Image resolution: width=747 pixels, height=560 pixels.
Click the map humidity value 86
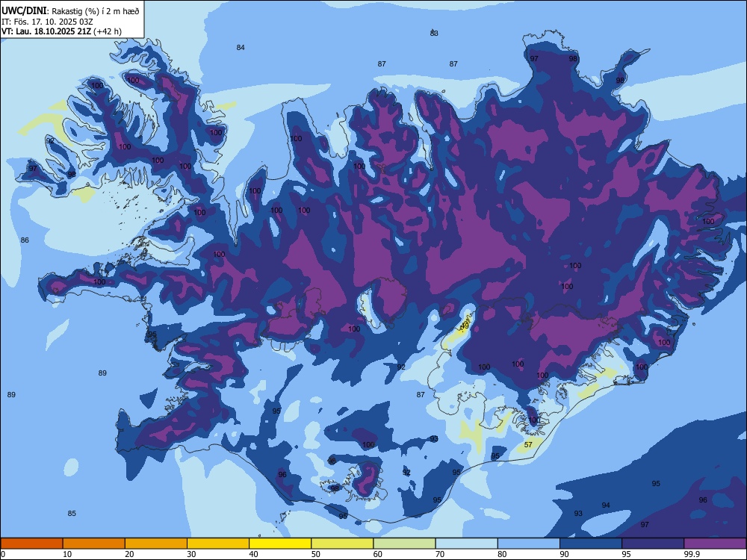click(25, 240)
